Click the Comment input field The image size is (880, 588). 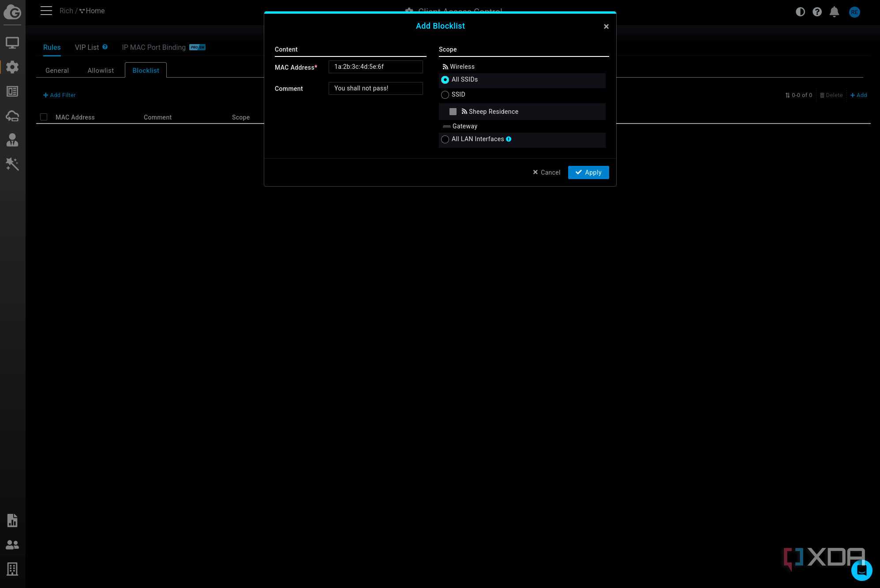pos(375,88)
